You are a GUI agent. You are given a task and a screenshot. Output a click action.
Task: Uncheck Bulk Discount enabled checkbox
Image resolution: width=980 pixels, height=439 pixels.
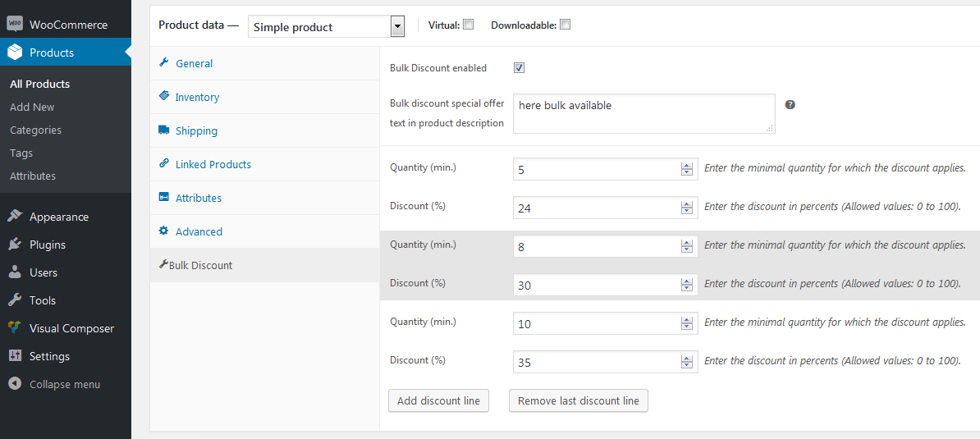(519, 68)
